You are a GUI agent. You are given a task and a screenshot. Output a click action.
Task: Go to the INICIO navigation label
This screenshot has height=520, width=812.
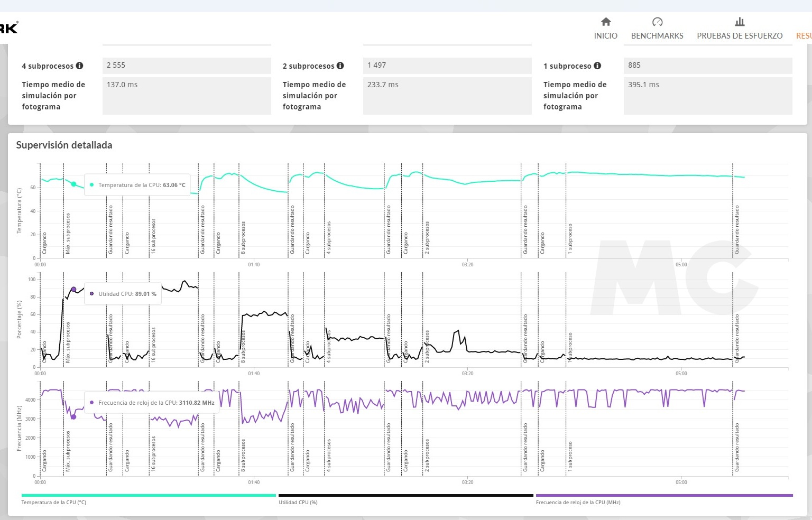[x=606, y=36]
